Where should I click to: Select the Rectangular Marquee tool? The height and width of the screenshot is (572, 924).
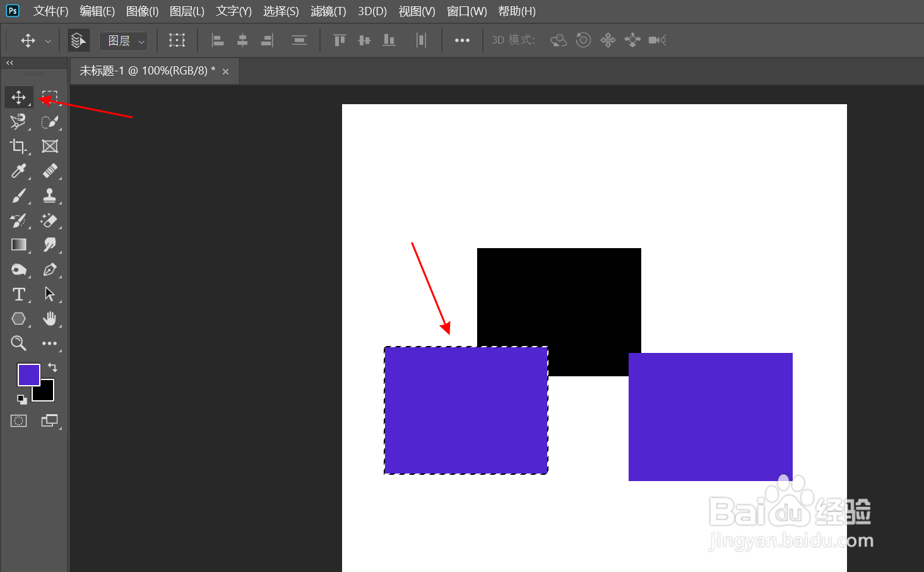[x=50, y=97]
